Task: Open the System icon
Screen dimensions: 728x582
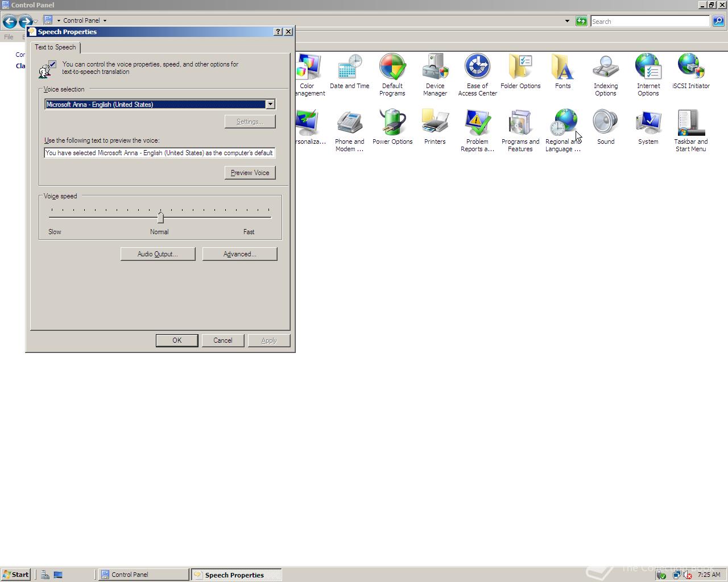Action: point(648,127)
